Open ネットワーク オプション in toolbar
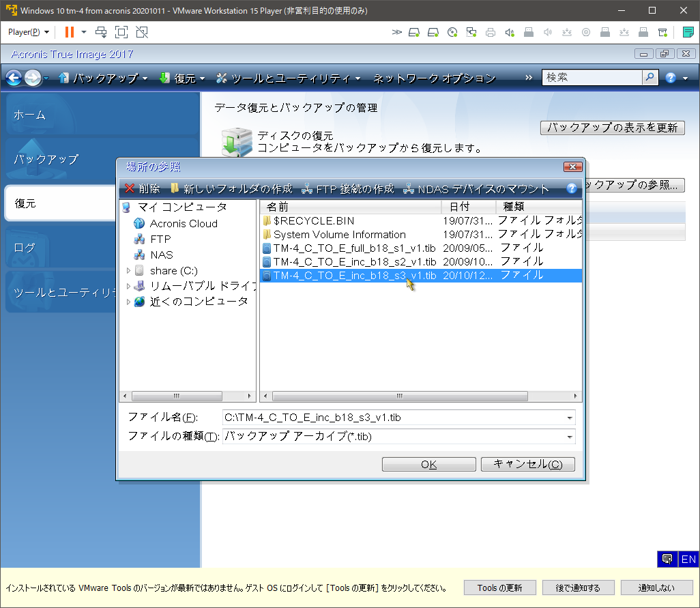This screenshot has width=700, height=608. pyautogui.click(x=434, y=78)
